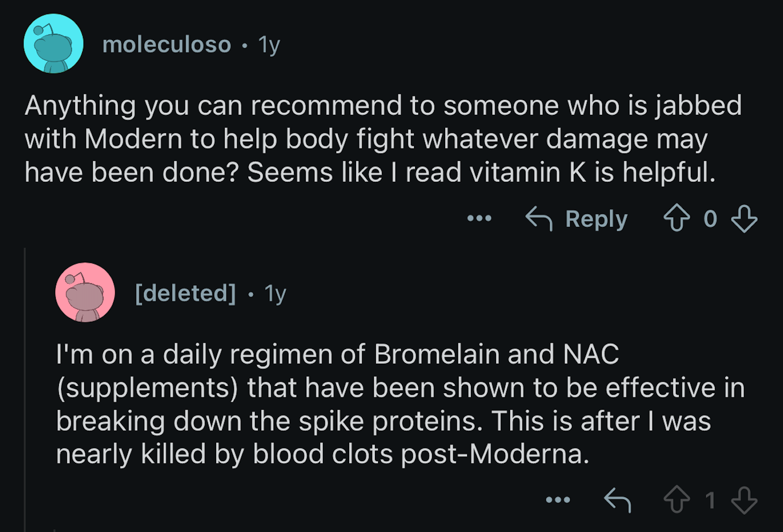Image resolution: width=783 pixels, height=532 pixels.
Task: Collapse the reply thread using the vertical line
Action: [25, 390]
